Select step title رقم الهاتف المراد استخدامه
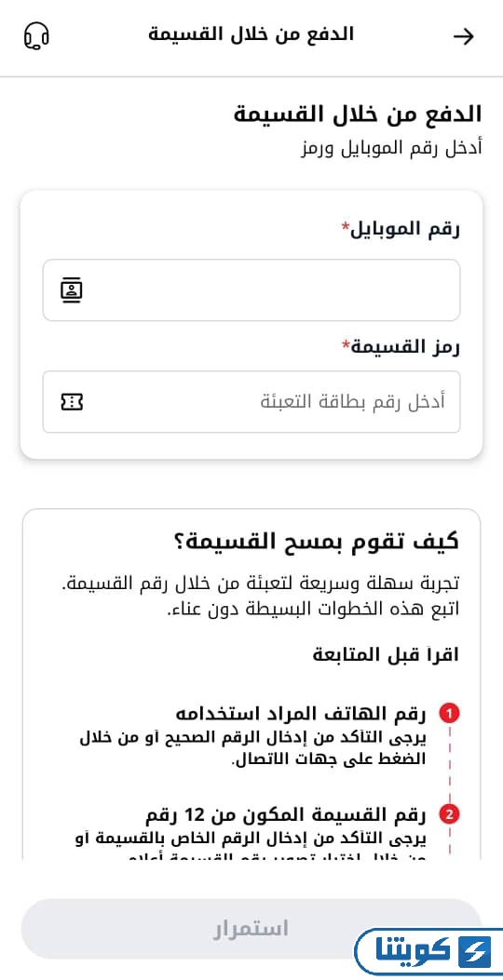 point(300,713)
